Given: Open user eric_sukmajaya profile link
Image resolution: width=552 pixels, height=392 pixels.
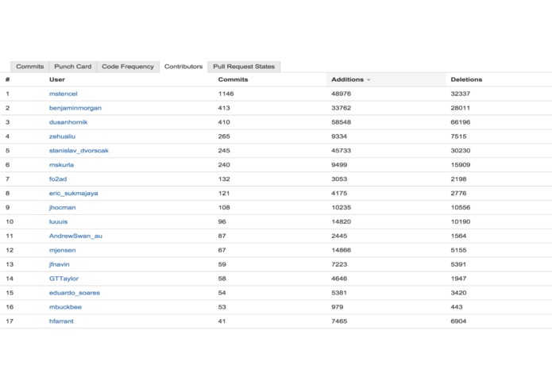Looking at the screenshot, I should click(74, 194).
